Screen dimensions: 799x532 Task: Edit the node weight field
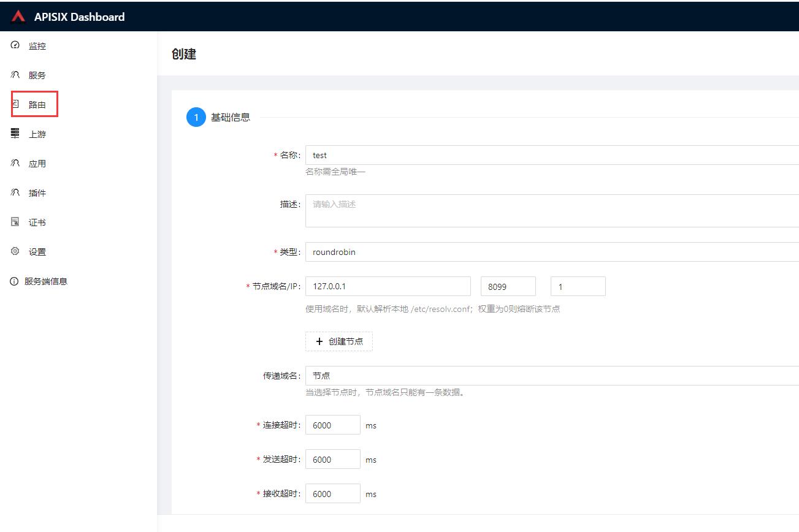coord(578,286)
